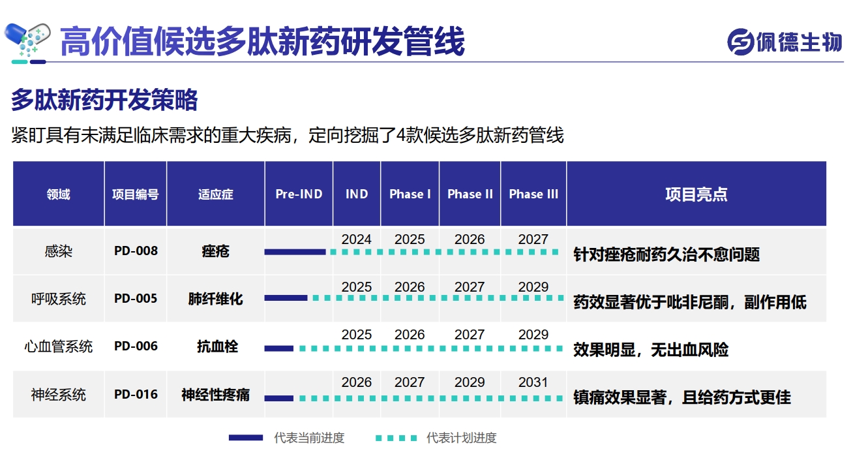The image size is (868, 460).
Task: Click the PD-006 solid current-progress bar
Action: click(x=279, y=348)
